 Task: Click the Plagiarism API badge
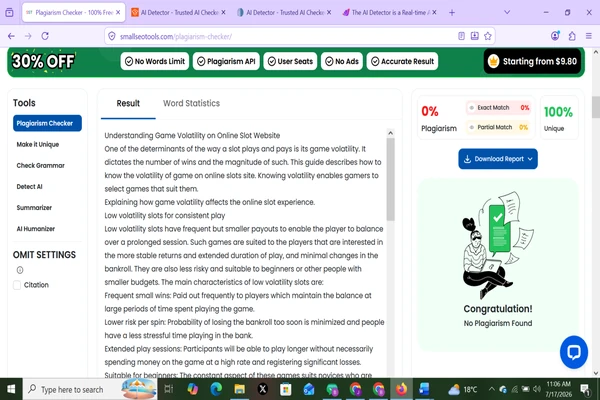pos(226,61)
